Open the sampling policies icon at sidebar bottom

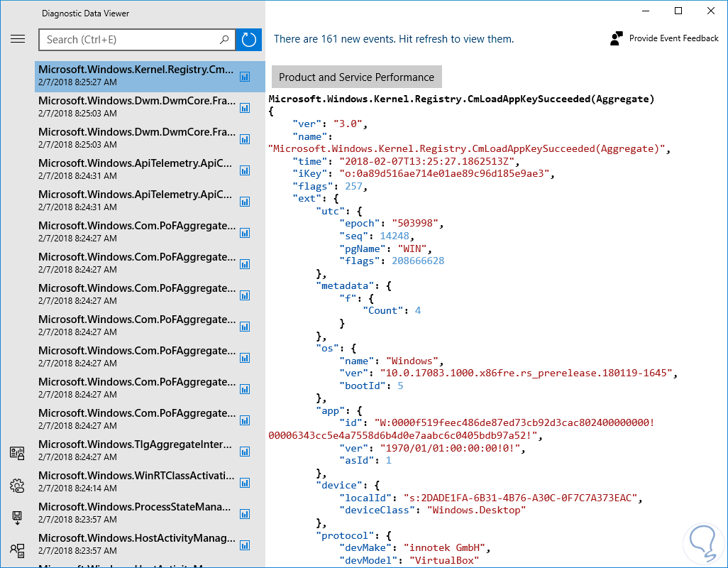pos(17,550)
